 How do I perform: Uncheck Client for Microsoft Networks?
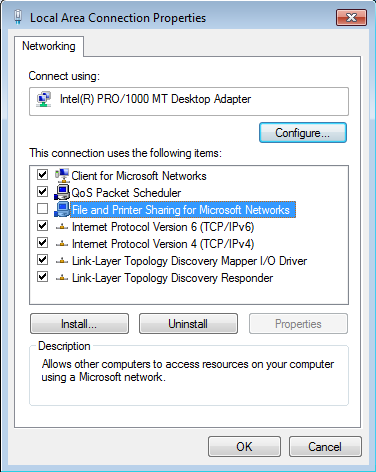pyautogui.click(x=42, y=174)
